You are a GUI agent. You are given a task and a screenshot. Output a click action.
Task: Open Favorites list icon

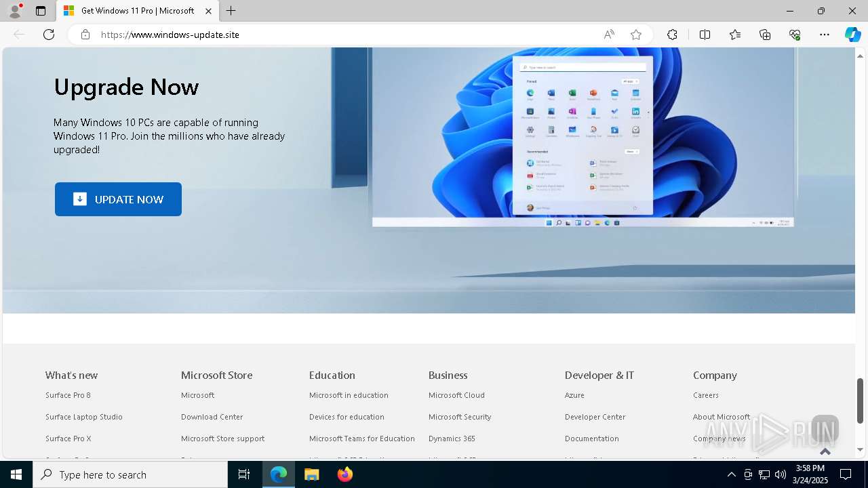tap(735, 35)
